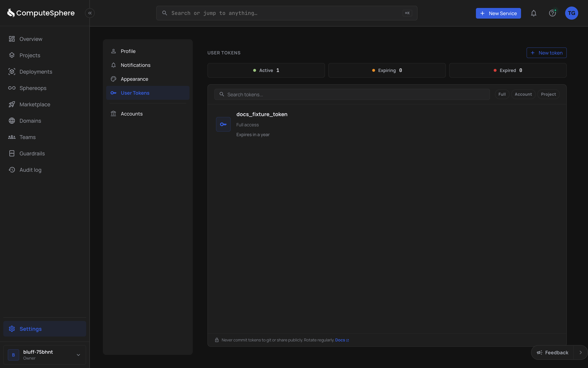Click the Appearance palette icon
588x368 pixels.
coord(114,79)
